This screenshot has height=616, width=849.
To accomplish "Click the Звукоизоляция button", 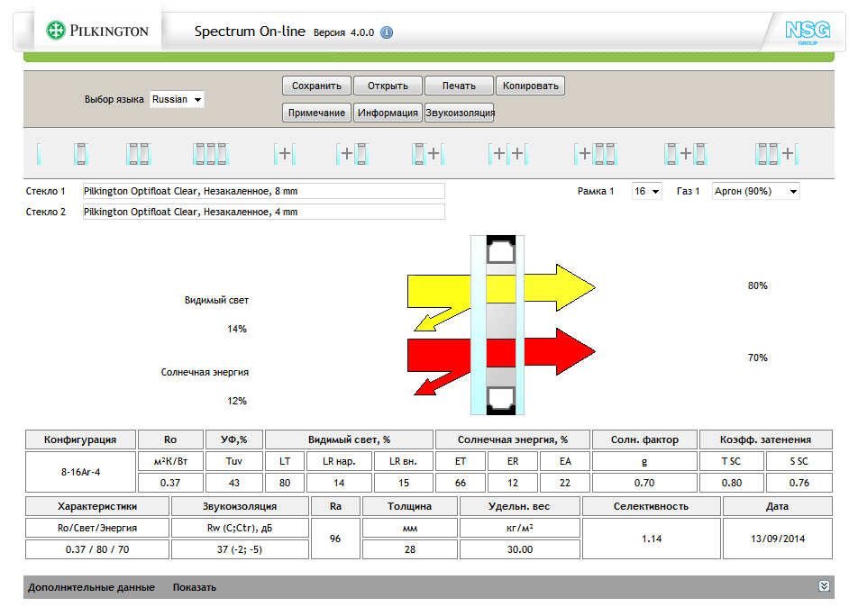I will click(x=459, y=113).
